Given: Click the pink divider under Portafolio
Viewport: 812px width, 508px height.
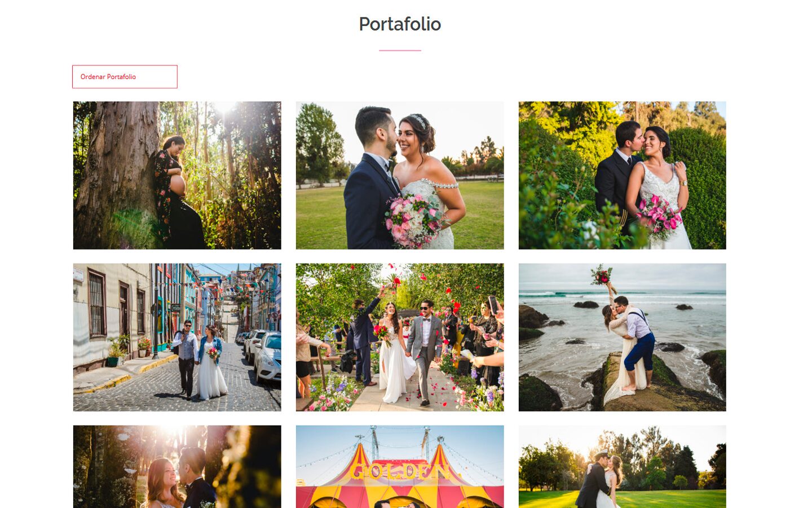Looking at the screenshot, I should [x=400, y=50].
